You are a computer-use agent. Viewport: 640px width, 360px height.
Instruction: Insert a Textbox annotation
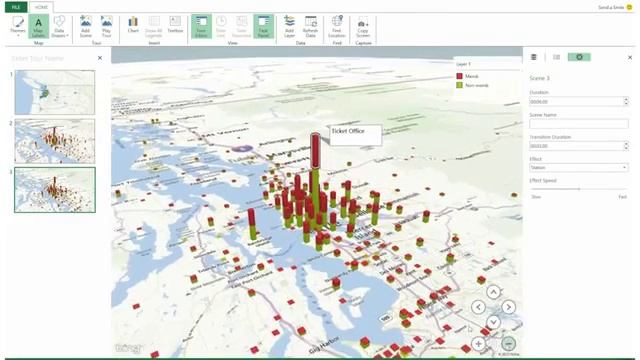tap(175, 24)
